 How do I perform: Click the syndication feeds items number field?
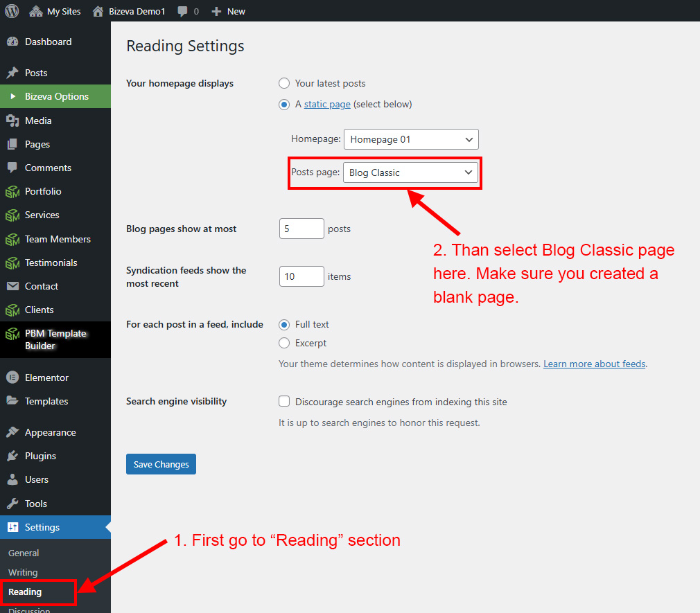pos(301,276)
